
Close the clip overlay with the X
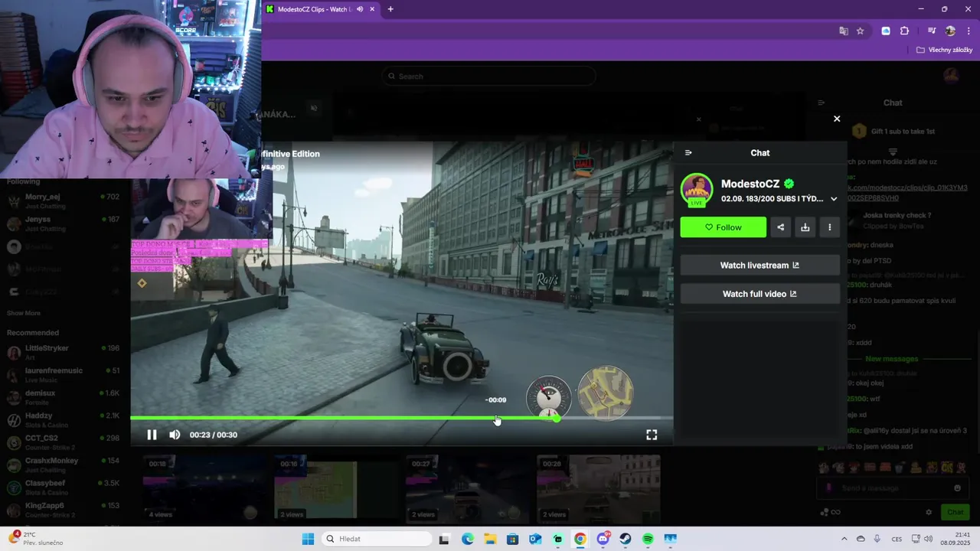click(837, 119)
